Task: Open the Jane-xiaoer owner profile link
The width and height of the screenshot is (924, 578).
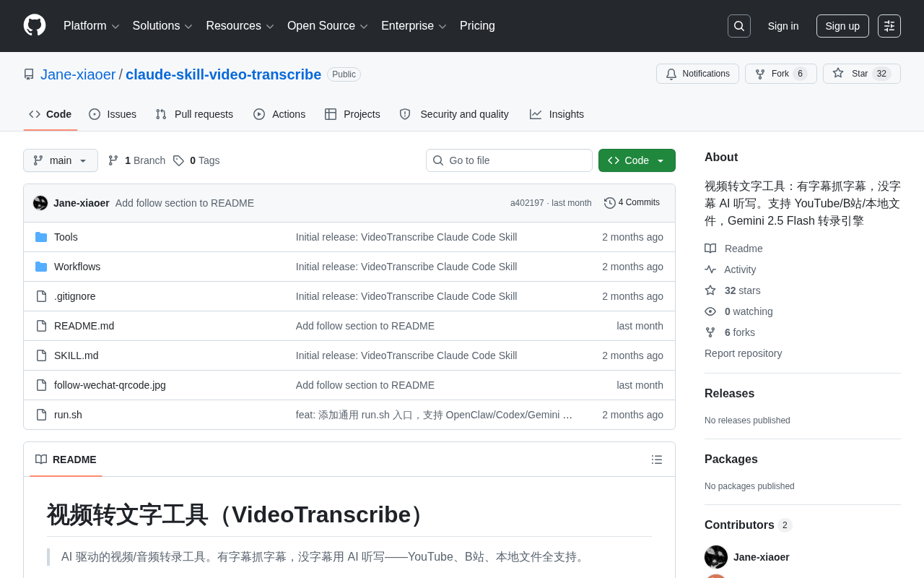Action: click(78, 74)
